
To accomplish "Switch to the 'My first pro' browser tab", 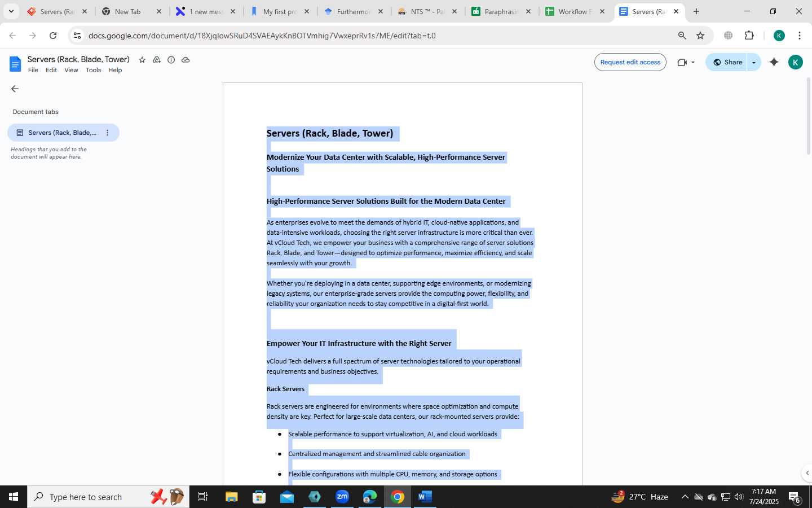I will 279,11.
